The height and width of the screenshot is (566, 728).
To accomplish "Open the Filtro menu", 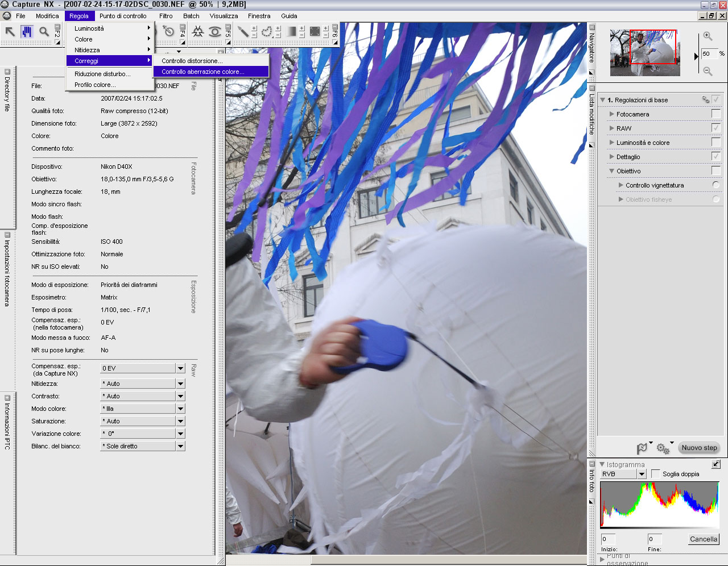I will pyautogui.click(x=166, y=16).
